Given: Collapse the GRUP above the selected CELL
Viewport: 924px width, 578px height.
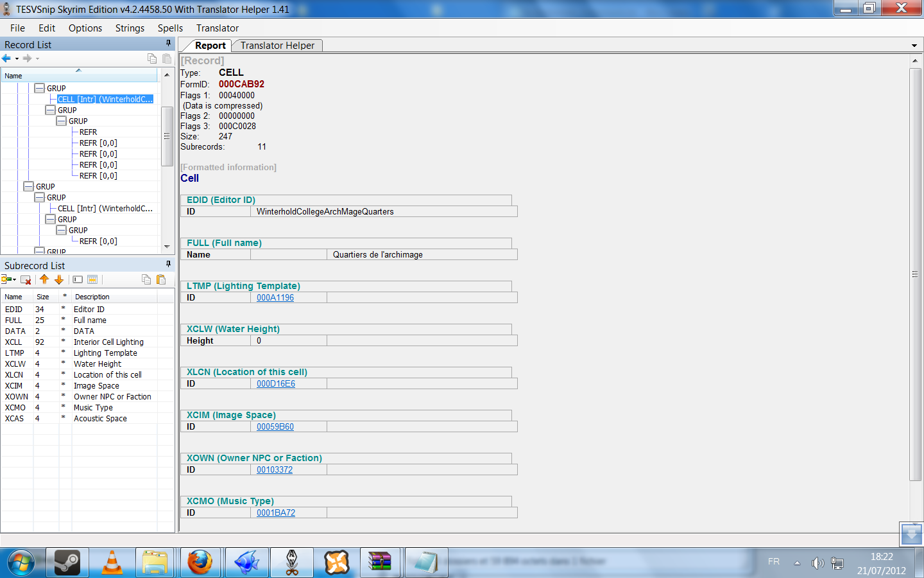Looking at the screenshot, I should coord(40,88).
